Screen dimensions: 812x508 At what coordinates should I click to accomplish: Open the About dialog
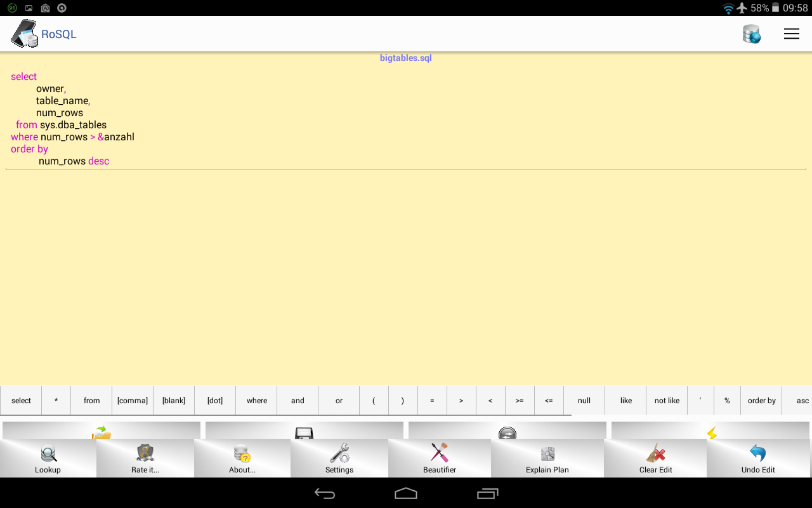coord(242,458)
